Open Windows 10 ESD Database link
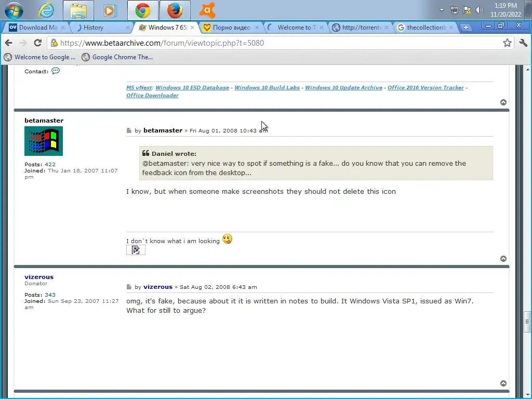Screen dimensions: 532x399 tap(192, 87)
